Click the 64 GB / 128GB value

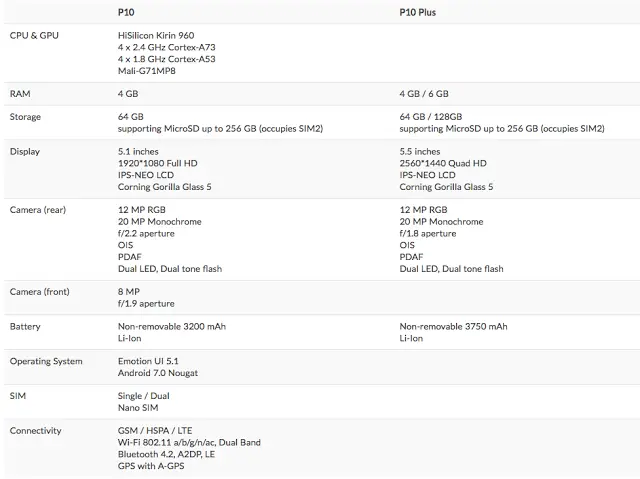coord(431,117)
